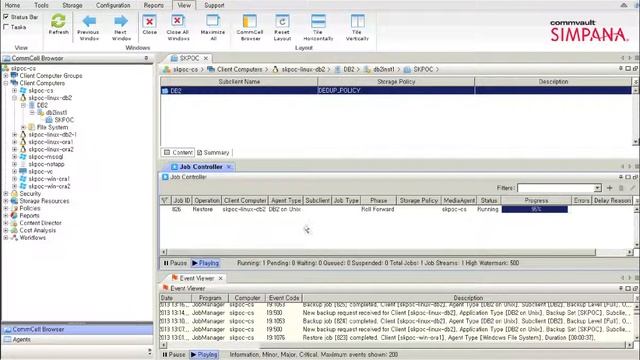Pause the Event Viewer updates
The width and height of the screenshot is (640, 360).
tap(174, 355)
